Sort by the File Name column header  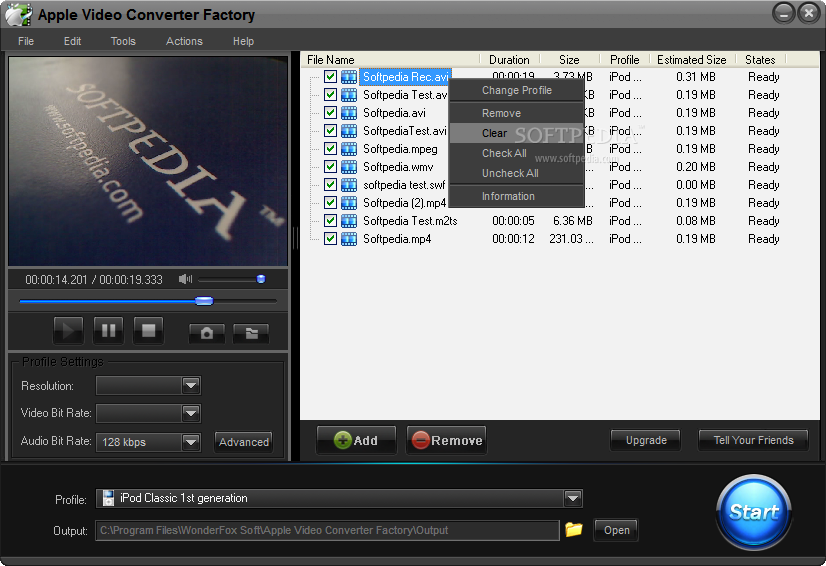(x=390, y=60)
